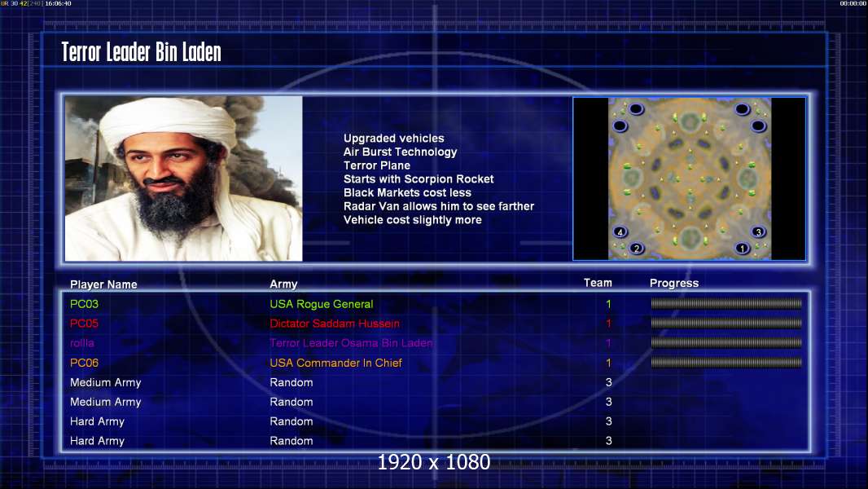Click 'USA Commander In Chief' army entry
868x489 pixels.
click(336, 363)
